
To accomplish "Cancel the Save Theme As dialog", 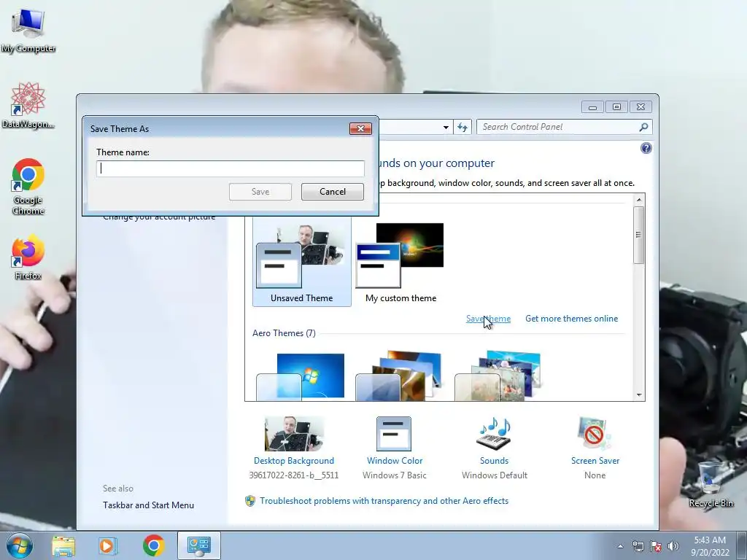I will click(333, 192).
